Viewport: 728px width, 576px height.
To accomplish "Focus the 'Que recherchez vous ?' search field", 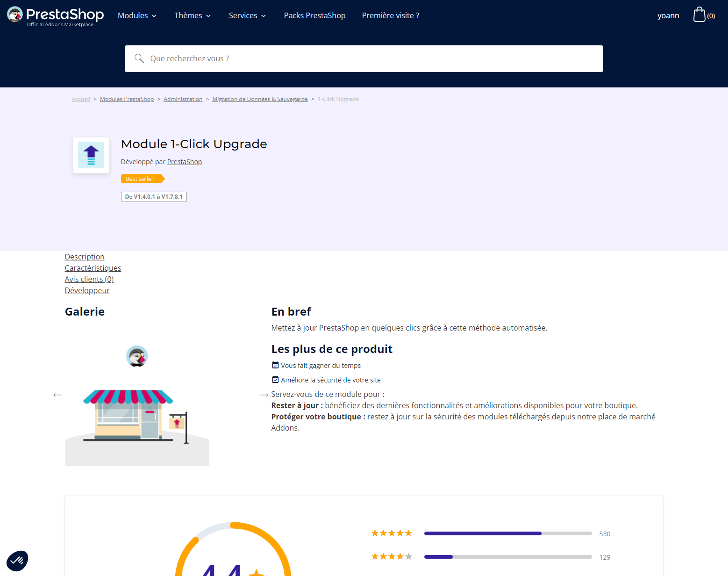I will click(364, 58).
